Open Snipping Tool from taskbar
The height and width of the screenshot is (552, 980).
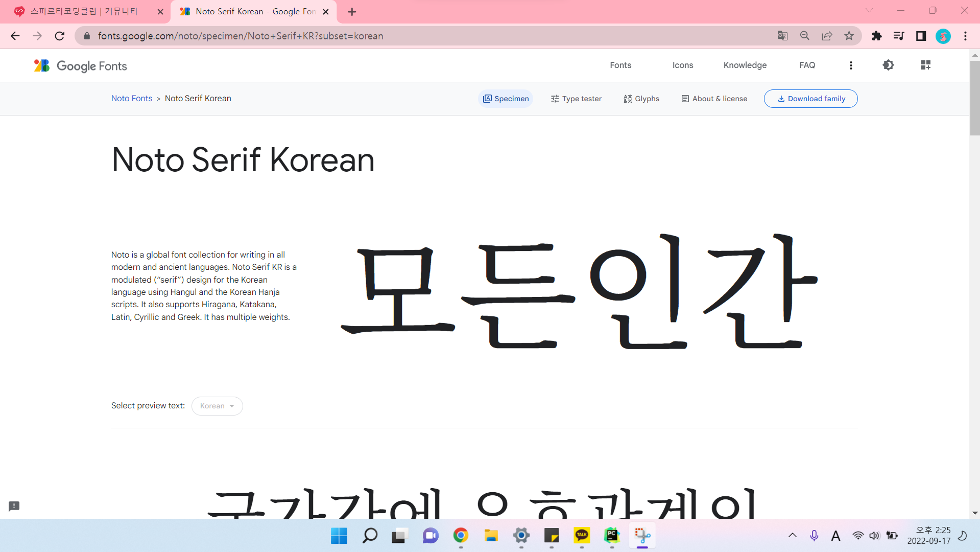tap(642, 536)
